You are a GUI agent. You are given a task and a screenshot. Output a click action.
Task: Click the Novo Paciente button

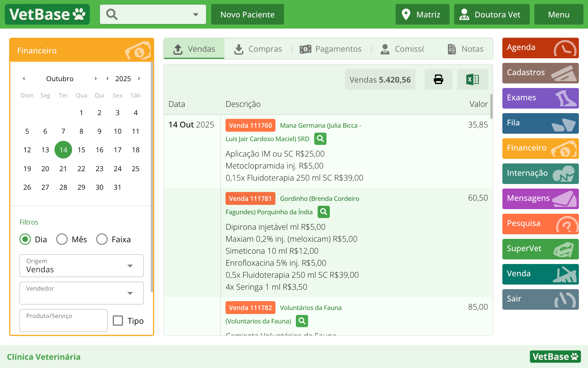[x=247, y=14]
